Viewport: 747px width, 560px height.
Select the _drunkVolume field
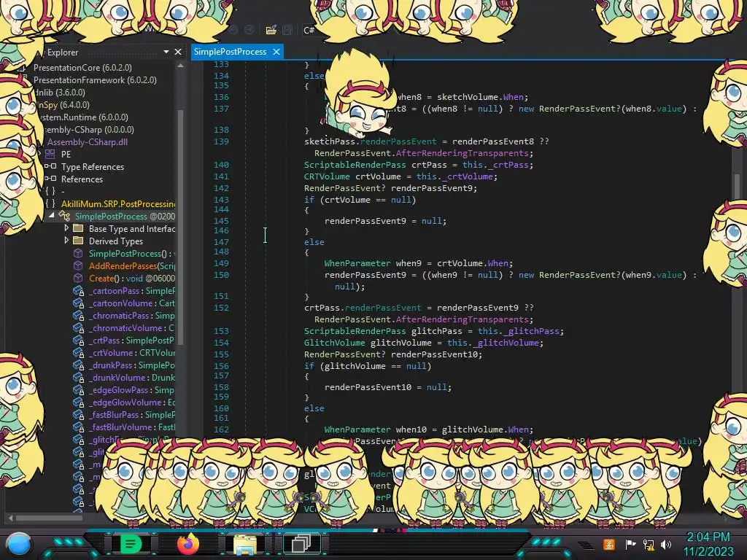[x=131, y=377]
